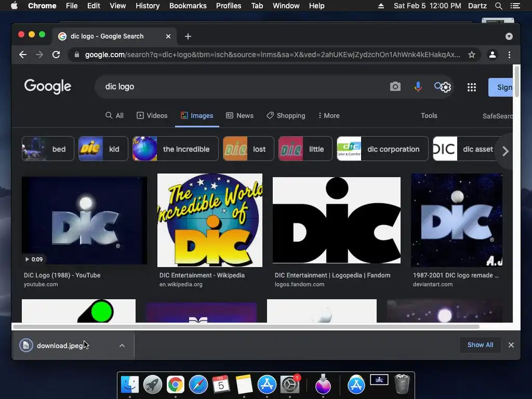
Task: Close the downloads bar
Action: click(511, 345)
